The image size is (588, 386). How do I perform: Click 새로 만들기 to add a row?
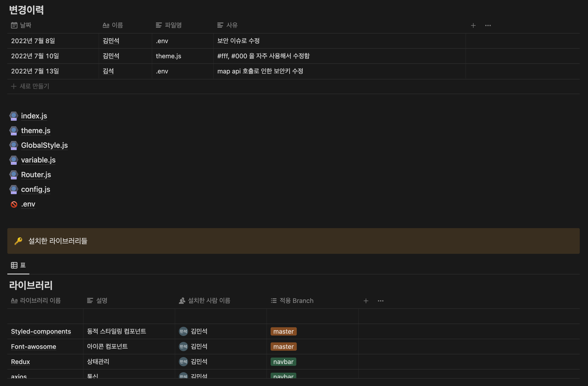(30, 86)
